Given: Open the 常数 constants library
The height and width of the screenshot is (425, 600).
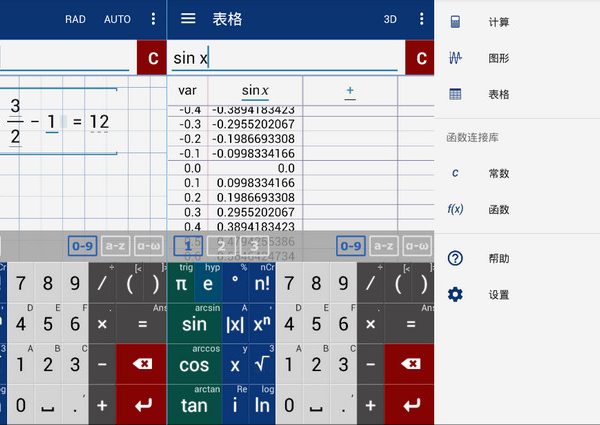Looking at the screenshot, I should pyautogui.click(x=498, y=173).
